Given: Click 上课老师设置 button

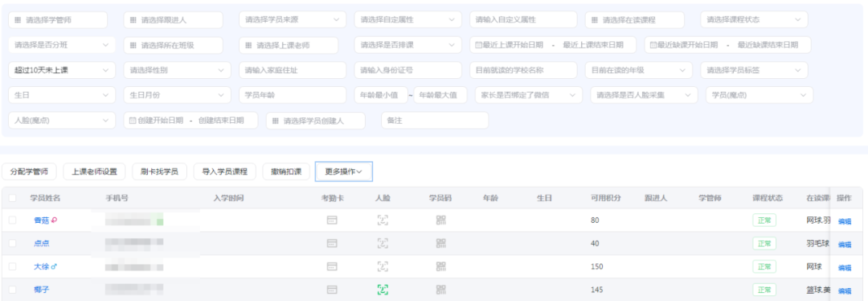Looking at the screenshot, I should [94, 171].
